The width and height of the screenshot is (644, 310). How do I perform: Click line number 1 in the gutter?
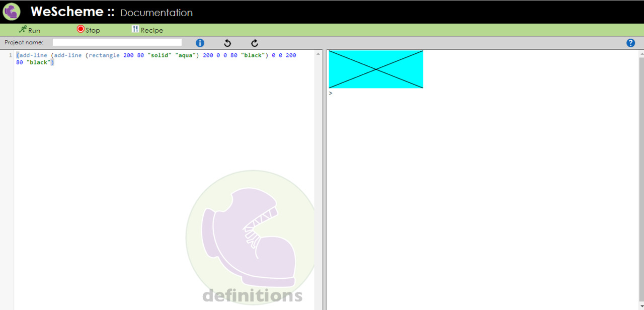11,55
